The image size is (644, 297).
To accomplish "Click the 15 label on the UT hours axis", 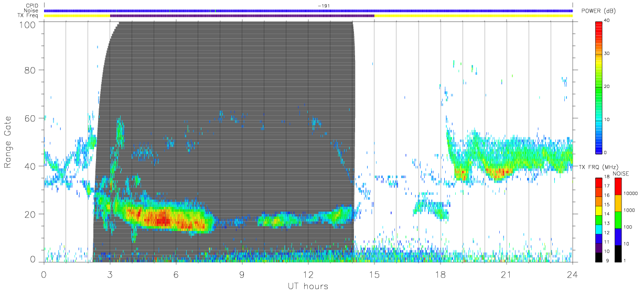I will 374,273.
